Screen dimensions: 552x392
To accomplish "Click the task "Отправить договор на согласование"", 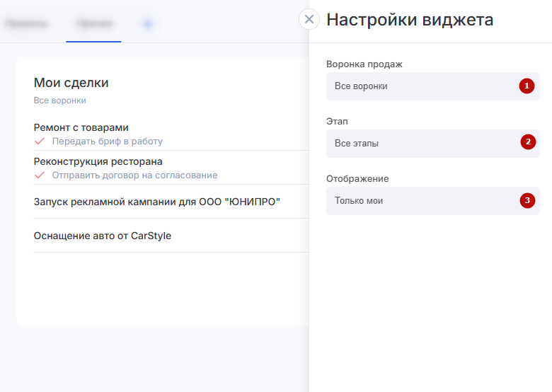I will 134,175.
